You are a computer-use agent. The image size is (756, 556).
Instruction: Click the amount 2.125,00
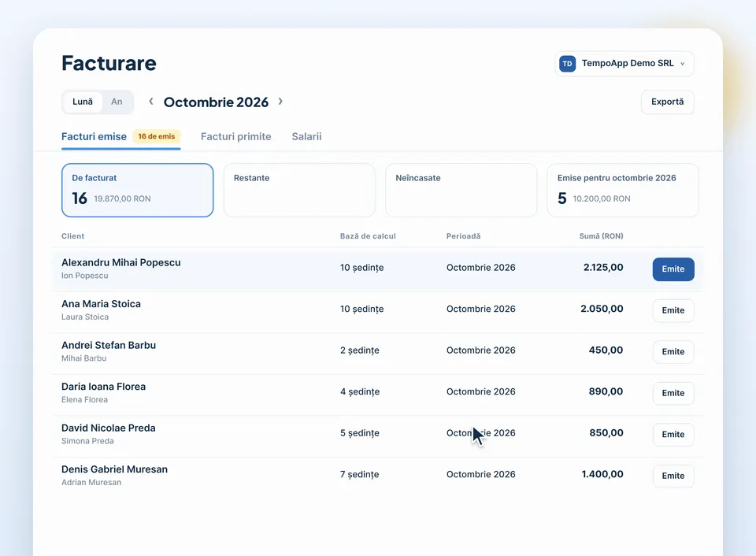(603, 268)
